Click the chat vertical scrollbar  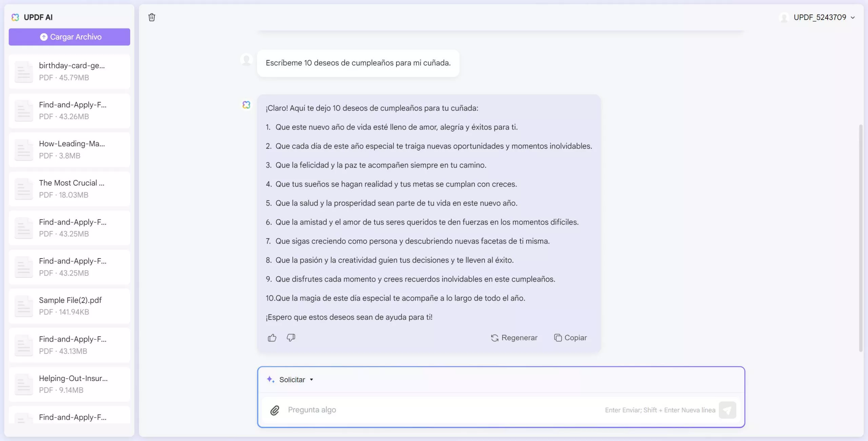coord(861,238)
